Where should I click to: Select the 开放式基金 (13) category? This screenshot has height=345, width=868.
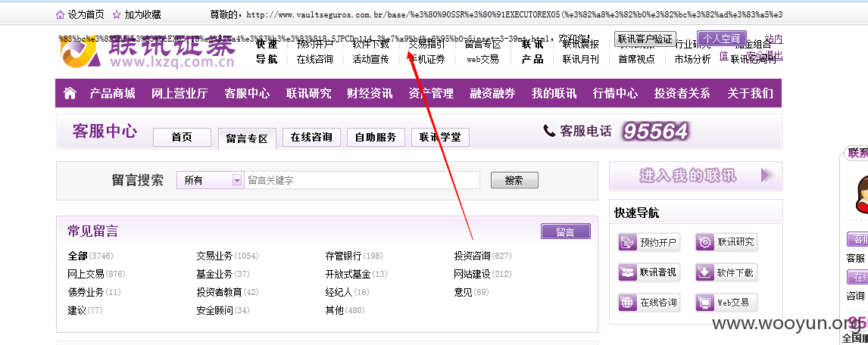click(x=357, y=274)
